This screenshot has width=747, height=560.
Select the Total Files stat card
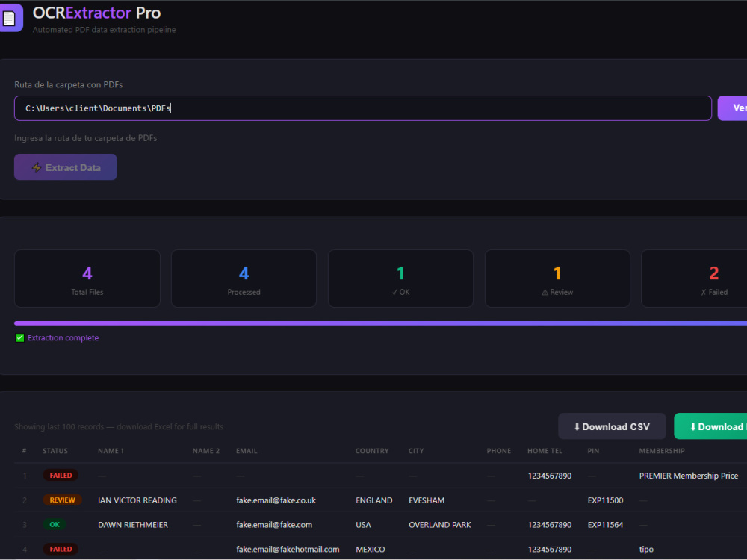pos(87,279)
